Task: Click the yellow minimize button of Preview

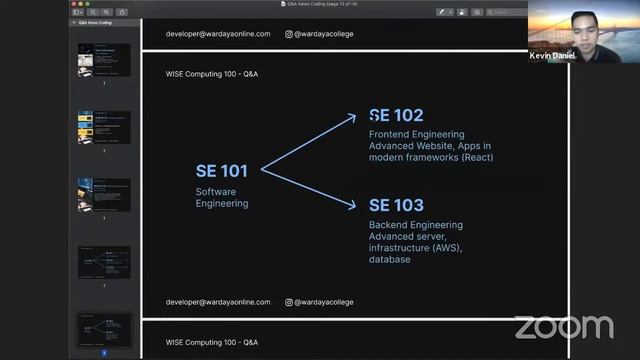Action: [x=80, y=4]
